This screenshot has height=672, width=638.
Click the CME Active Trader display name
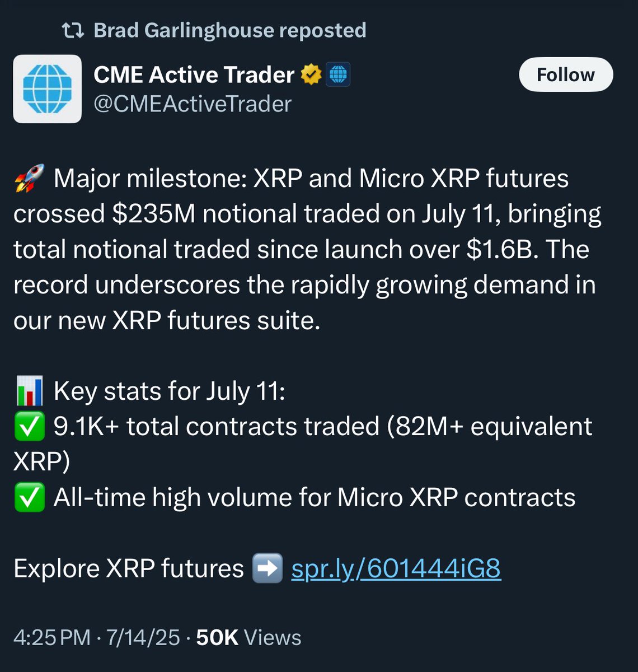point(194,74)
